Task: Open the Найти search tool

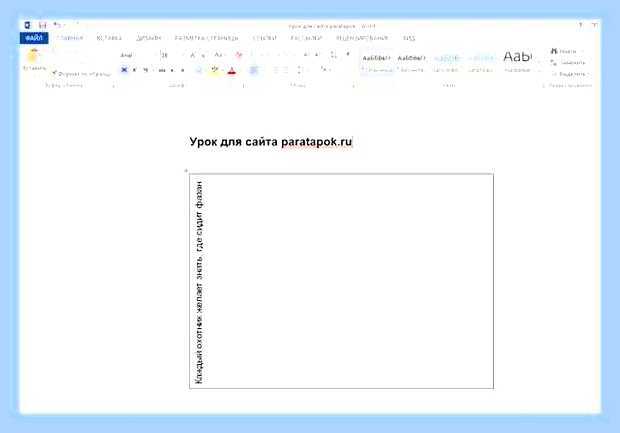Action: point(563,51)
